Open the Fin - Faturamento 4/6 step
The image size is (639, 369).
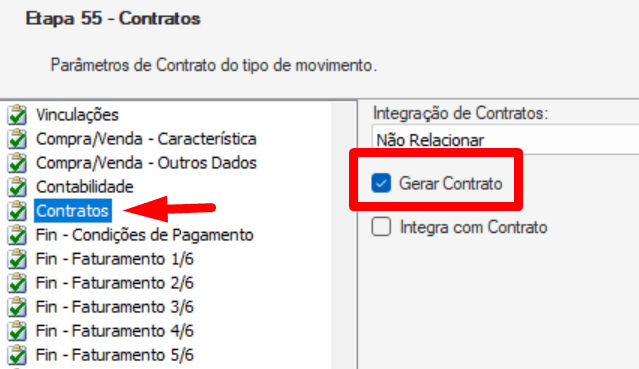point(115,331)
